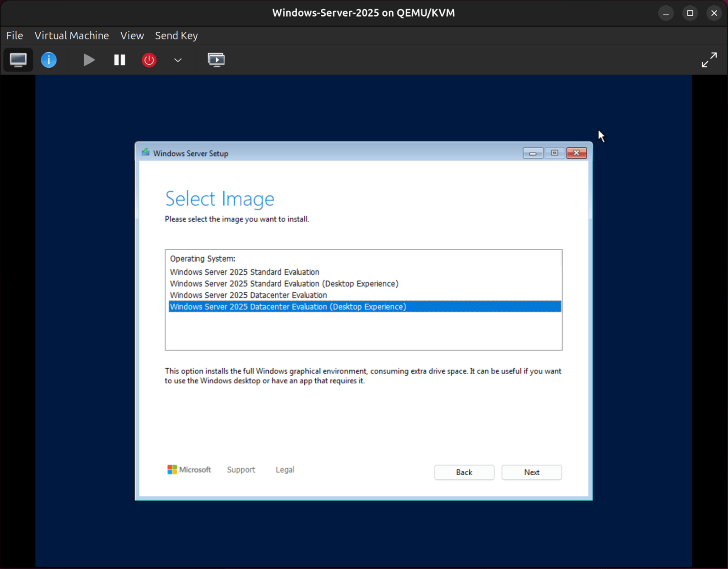Enter fullscreen console mode
728x569 pixels.
(x=709, y=60)
